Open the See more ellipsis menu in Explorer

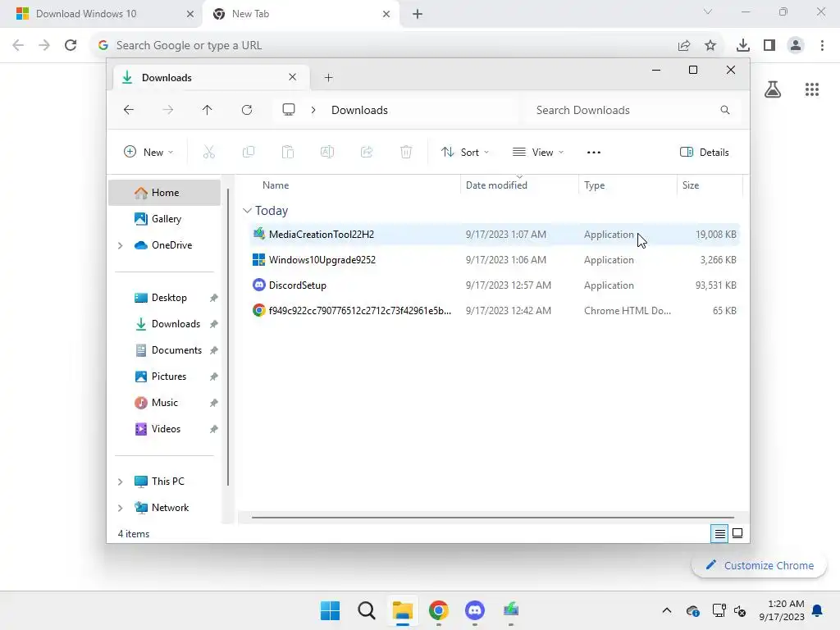pyautogui.click(x=594, y=152)
